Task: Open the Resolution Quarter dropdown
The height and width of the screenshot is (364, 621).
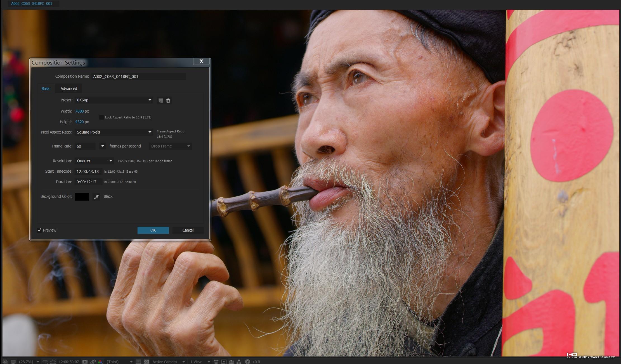Action: click(x=94, y=161)
